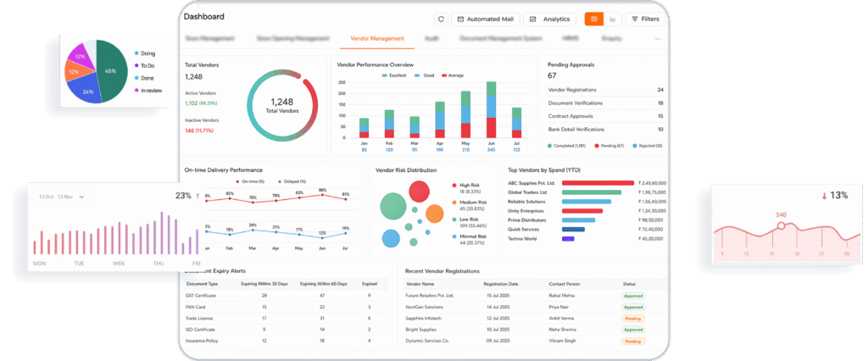Screen dimensions: 868x361
Task: Open Future Retailers Pvt. Ltd. registration
Action: point(430,296)
